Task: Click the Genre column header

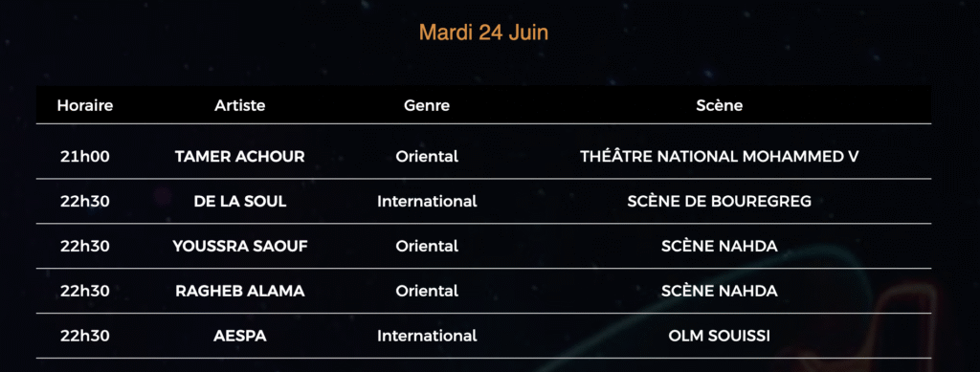Action: (427, 105)
